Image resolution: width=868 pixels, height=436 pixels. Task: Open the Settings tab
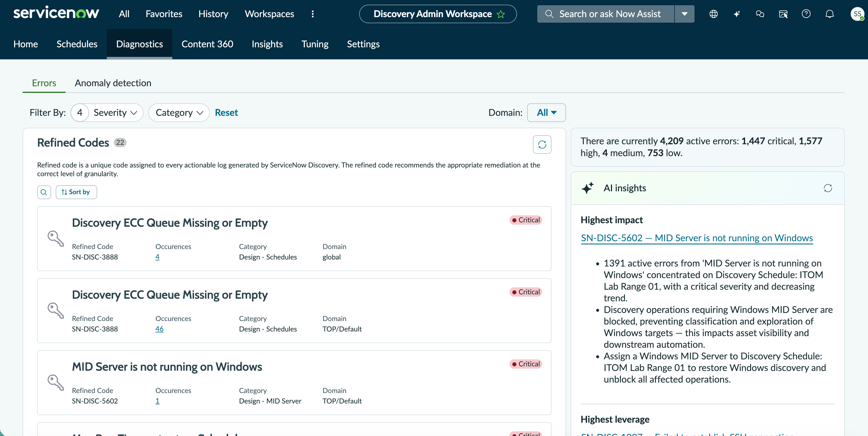(363, 44)
